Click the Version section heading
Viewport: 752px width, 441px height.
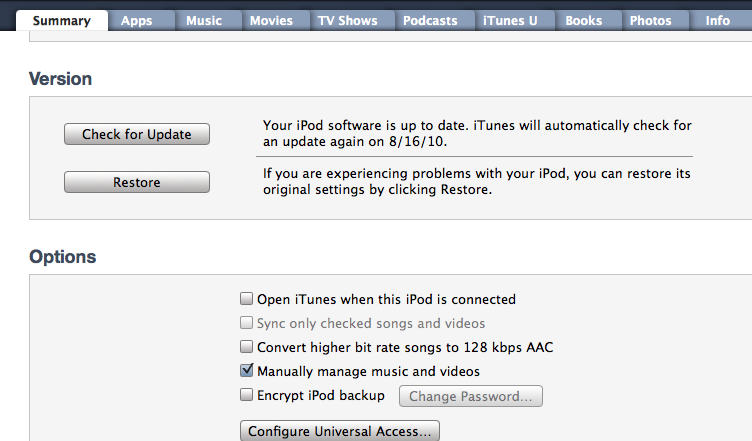[60, 79]
